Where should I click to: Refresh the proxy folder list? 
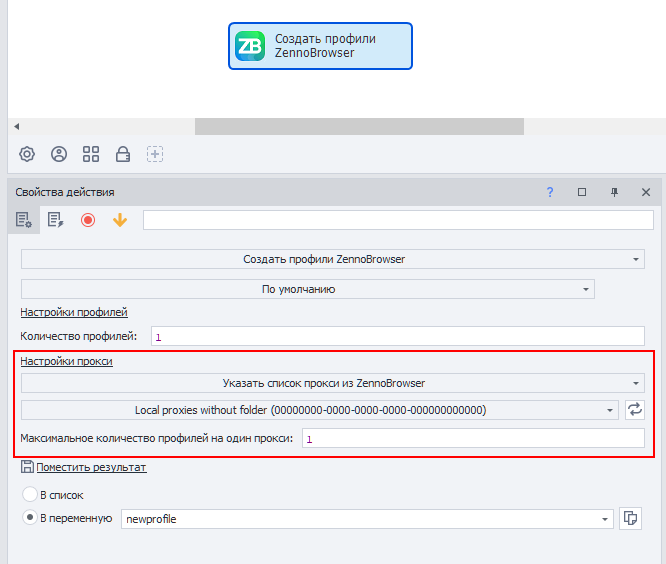click(635, 410)
